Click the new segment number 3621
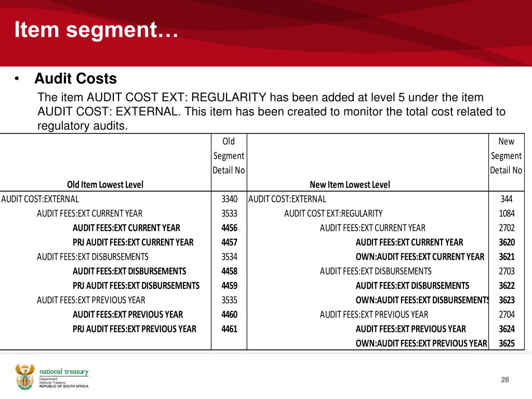This screenshot has width=532, height=399. pos(507,257)
